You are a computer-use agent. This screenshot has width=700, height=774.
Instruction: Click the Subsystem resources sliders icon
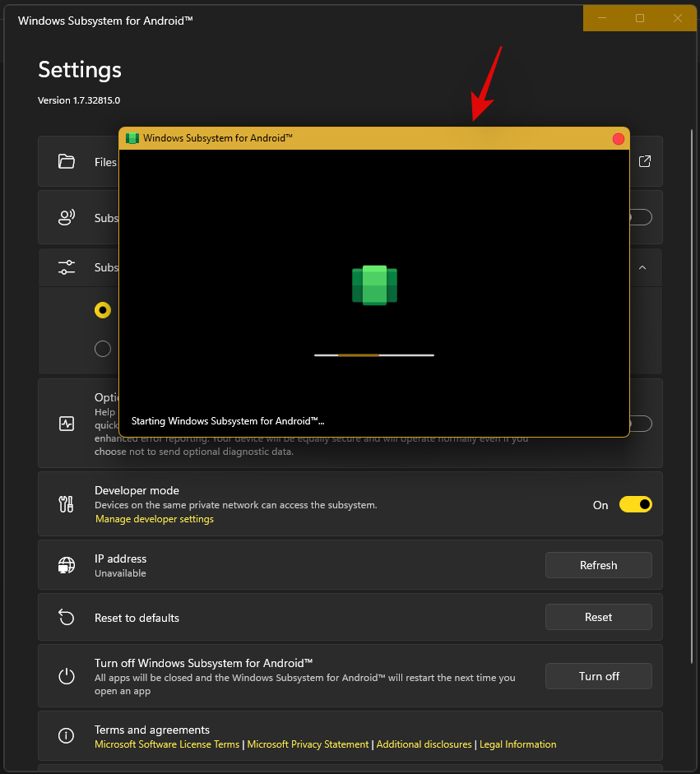pyautogui.click(x=67, y=267)
